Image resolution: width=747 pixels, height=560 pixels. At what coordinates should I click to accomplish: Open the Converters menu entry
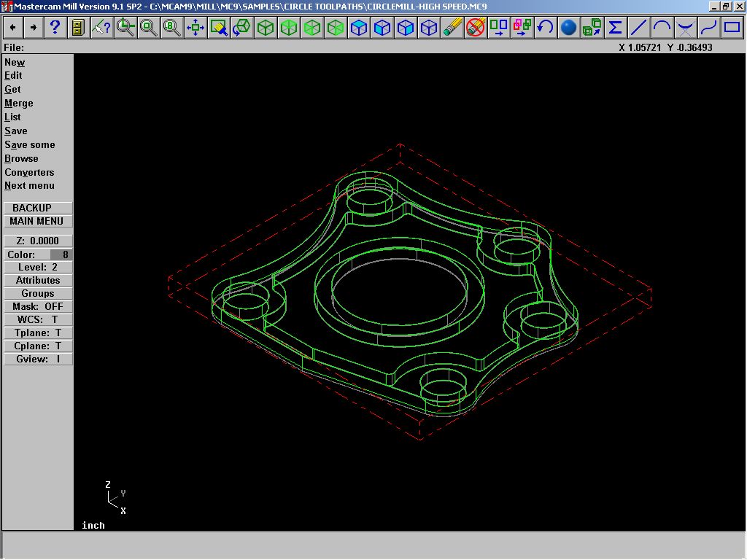pos(29,172)
